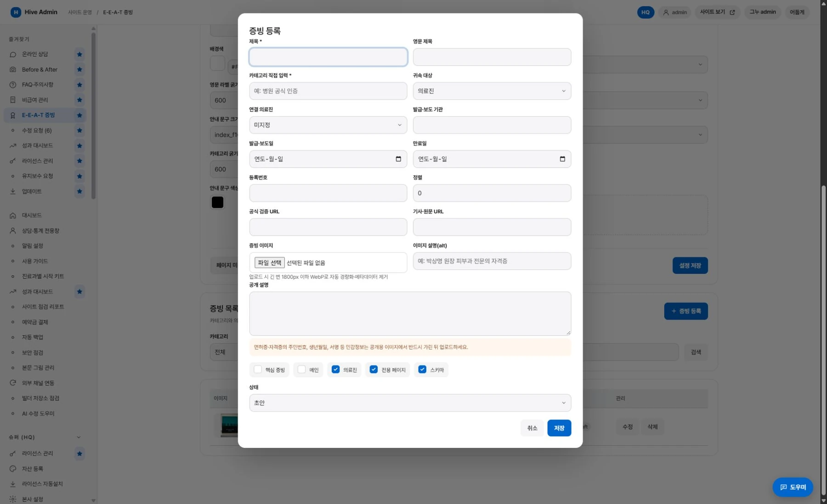Screen dimensions: 827x504
Task: Click the 본사 설정 gear icon
Action: (x=13, y=499)
